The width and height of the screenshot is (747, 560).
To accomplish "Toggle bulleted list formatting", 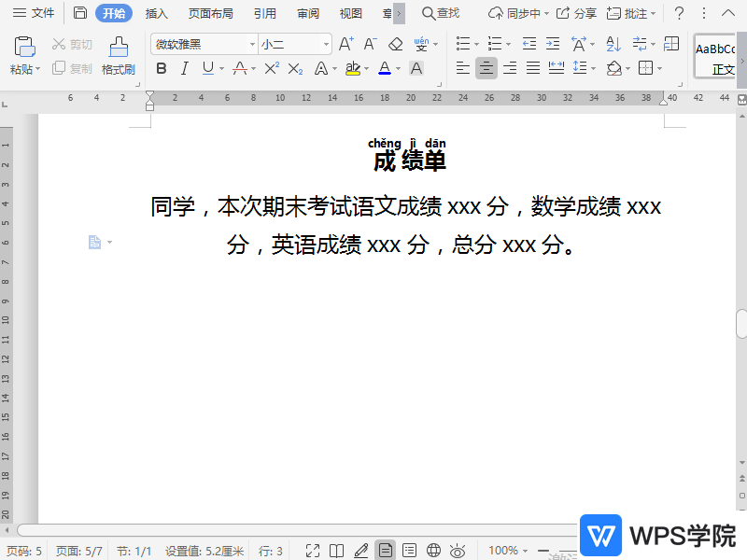I will tap(461, 43).
